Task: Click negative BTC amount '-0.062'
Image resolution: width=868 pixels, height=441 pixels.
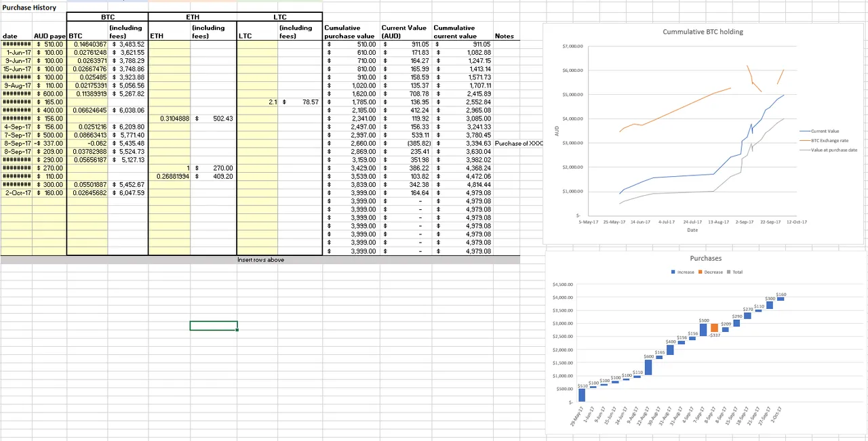Action: tap(86, 143)
